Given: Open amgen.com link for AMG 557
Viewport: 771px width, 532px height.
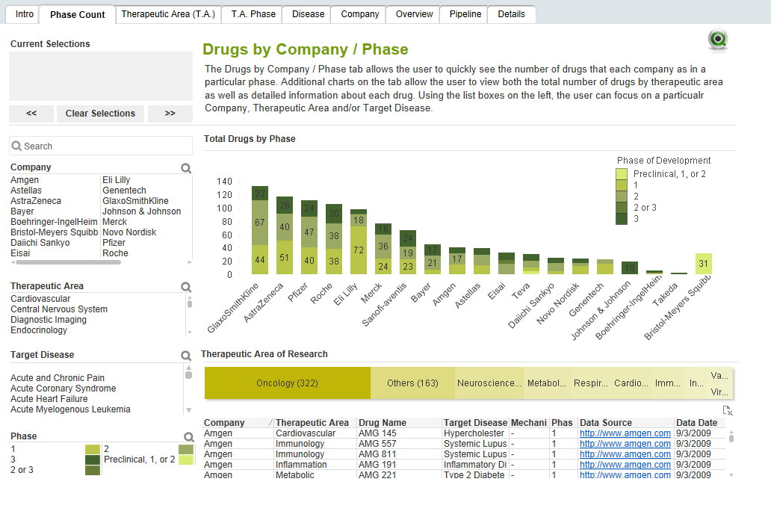Looking at the screenshot, I should [x=625, y=444].
